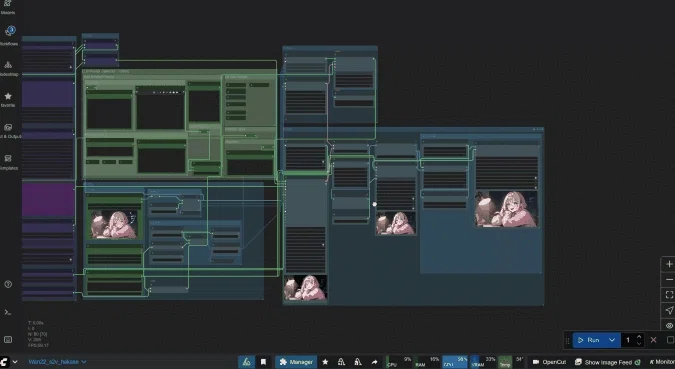This screenshot has width=675, height=369.
Task: Click the navigation arrow canvas mode icon
Action: (x=669, y=310)
